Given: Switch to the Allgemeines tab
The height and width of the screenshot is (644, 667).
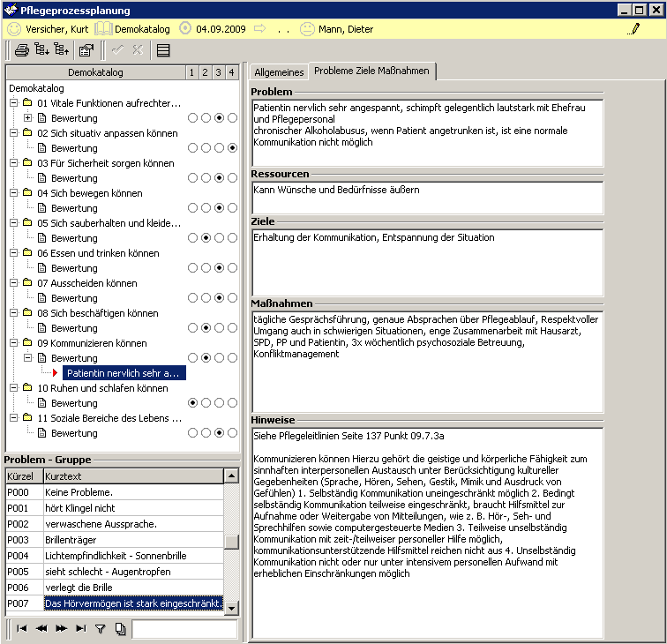Looking at the screenshot, I should [x=279, y=72].
